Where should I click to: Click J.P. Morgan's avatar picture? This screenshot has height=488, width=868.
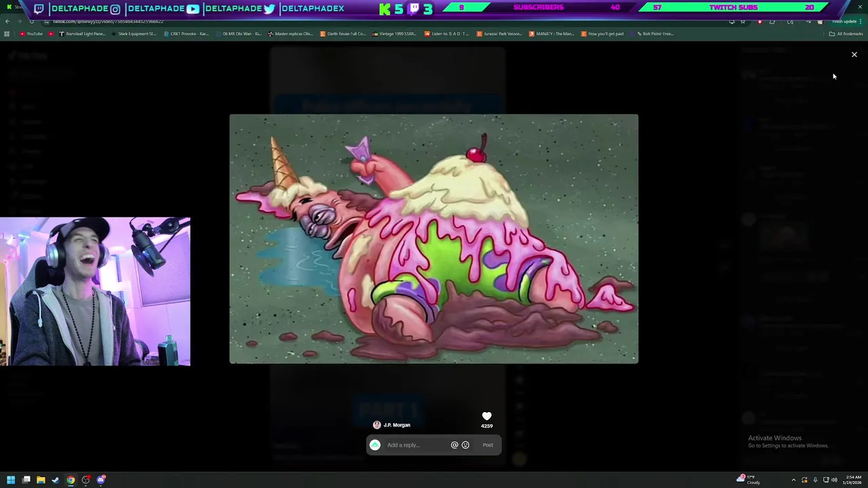(x=377, y=425)
